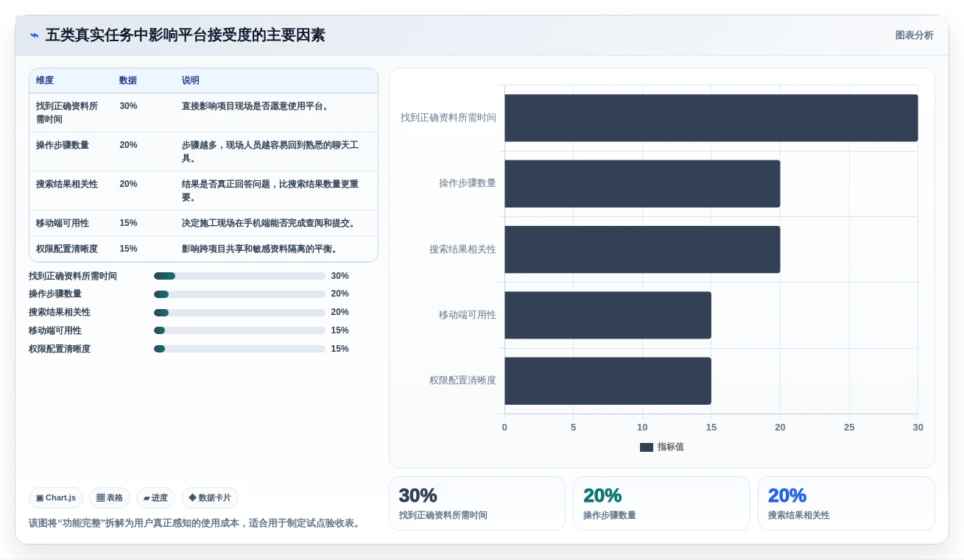Click the chart bar for 操作步骤数量
This screenshot has width=964, height=560.
click(x=642, y=183)
